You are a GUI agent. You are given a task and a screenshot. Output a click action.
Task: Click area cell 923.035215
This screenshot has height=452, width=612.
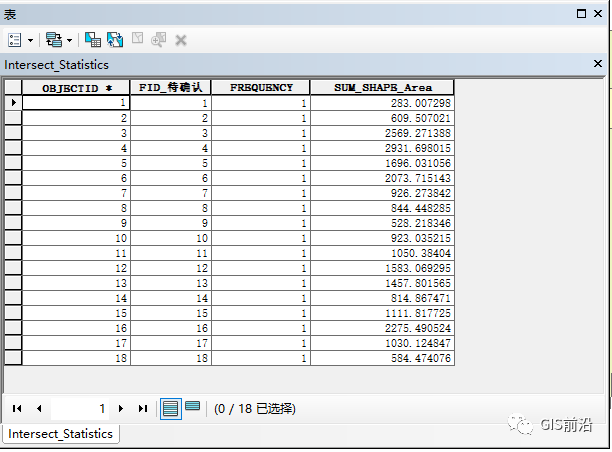click(382, 238)
